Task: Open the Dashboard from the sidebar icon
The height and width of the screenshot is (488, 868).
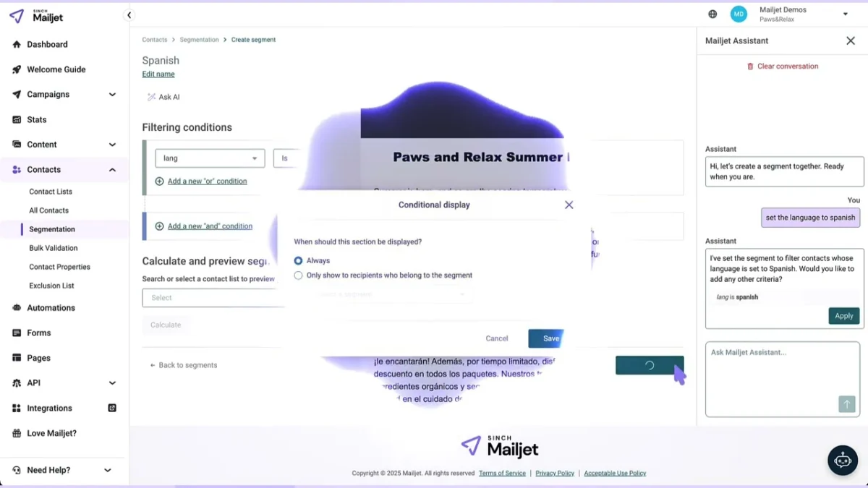Action: click(15, 44)
